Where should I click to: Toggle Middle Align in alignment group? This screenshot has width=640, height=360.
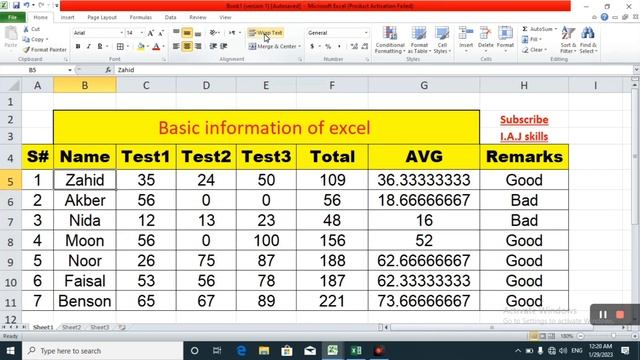(187, 33)
